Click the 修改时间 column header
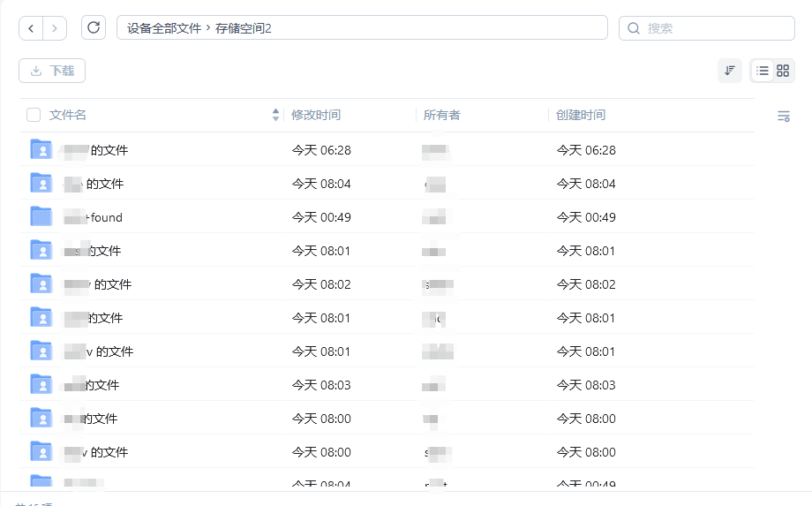The width and height of the screenshot is (812, 506). tap(316, 115)
